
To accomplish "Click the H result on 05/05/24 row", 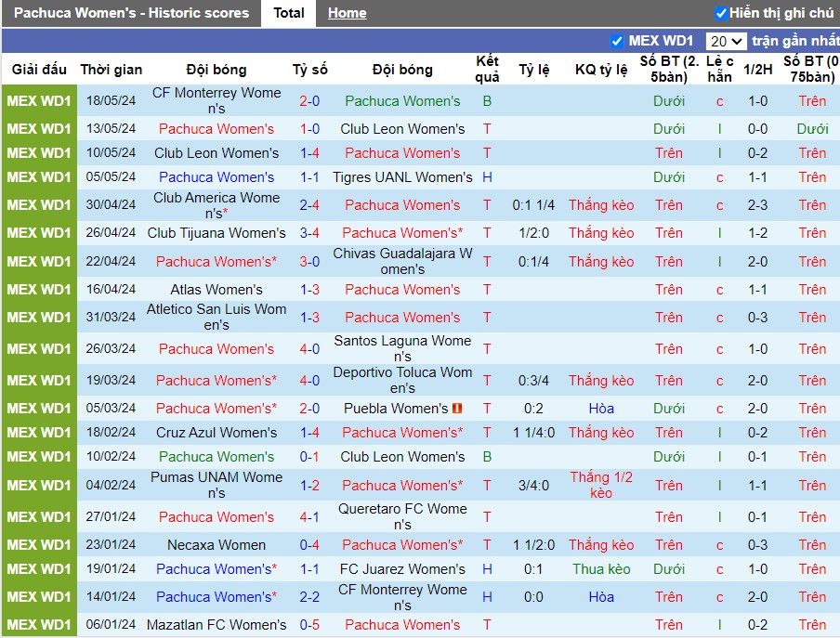I will pyautogui.click(x=487, y=177).
